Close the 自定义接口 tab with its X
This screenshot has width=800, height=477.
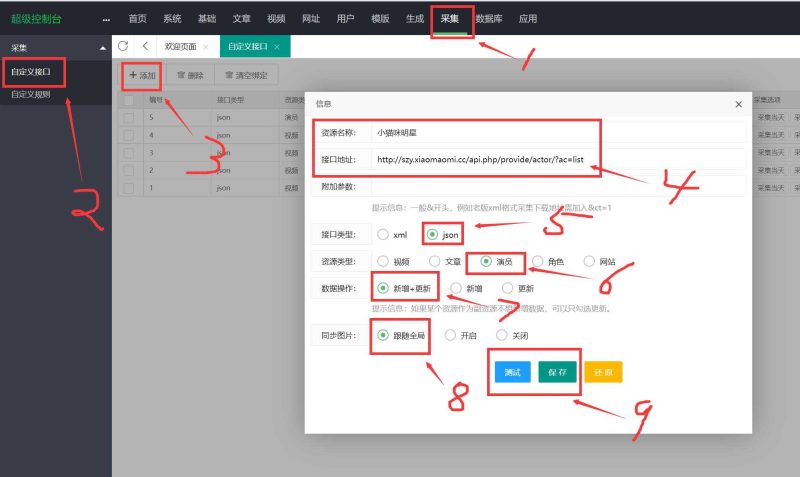276,47
